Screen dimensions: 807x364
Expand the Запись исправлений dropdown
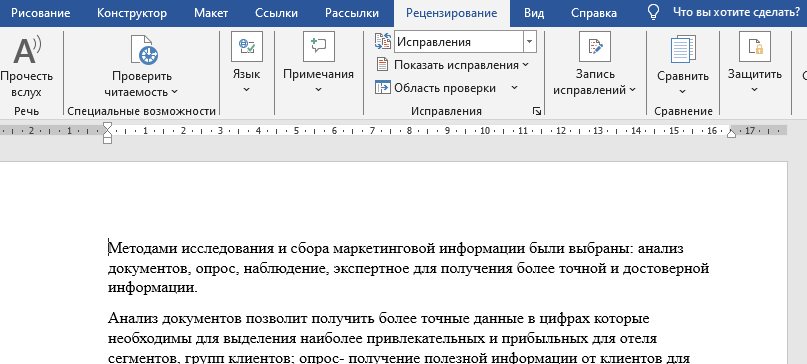point(633,90)
